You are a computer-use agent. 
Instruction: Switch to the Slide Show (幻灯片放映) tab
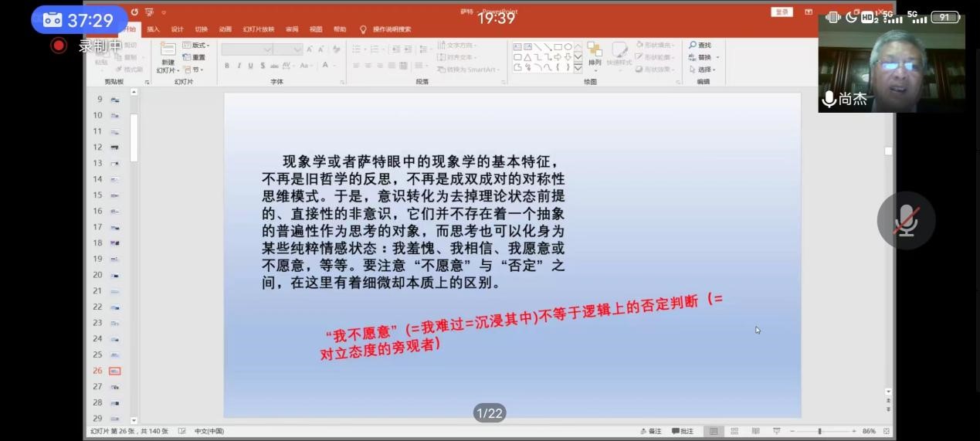258,29
